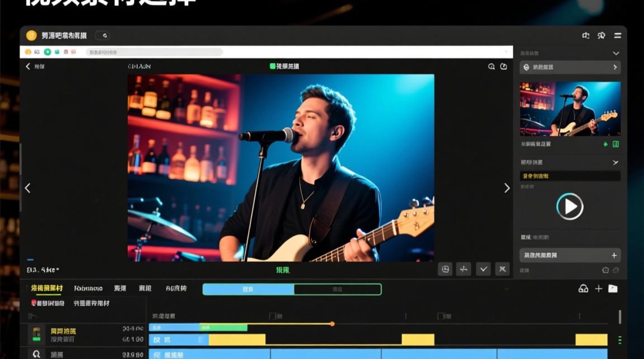Switch to the third tab above the timeline

[120, 288]
